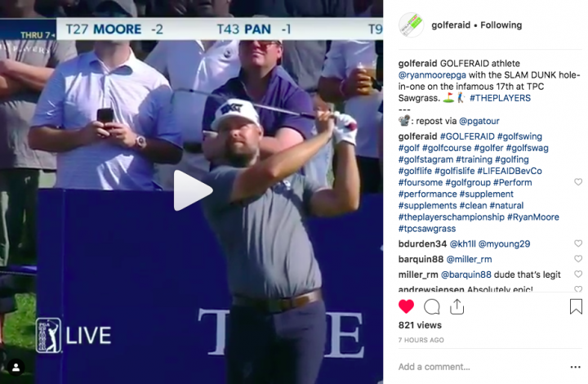Viewport: 588px width, 384px height.
Task: Focus the Add a comment field
Action: 482,367
